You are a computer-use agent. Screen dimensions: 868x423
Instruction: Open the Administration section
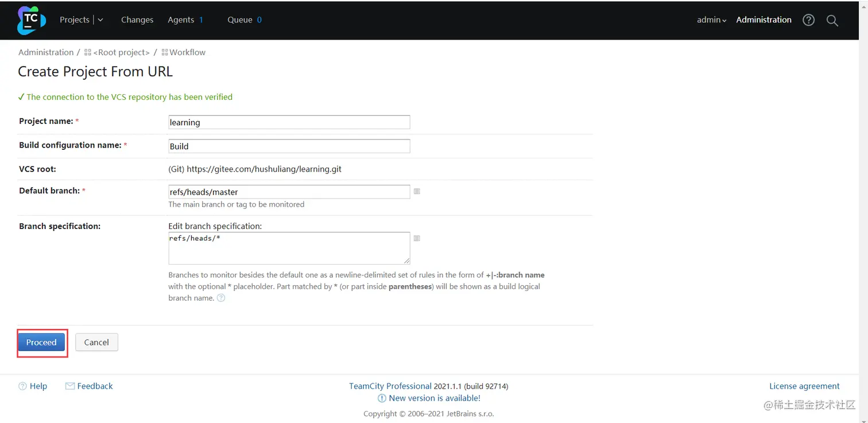[x=764, y=20]
